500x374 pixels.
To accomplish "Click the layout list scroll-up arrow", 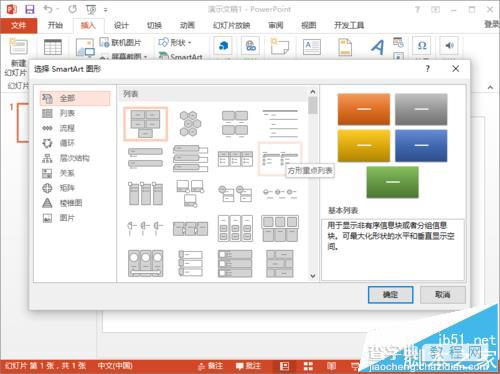I will 313,92.
